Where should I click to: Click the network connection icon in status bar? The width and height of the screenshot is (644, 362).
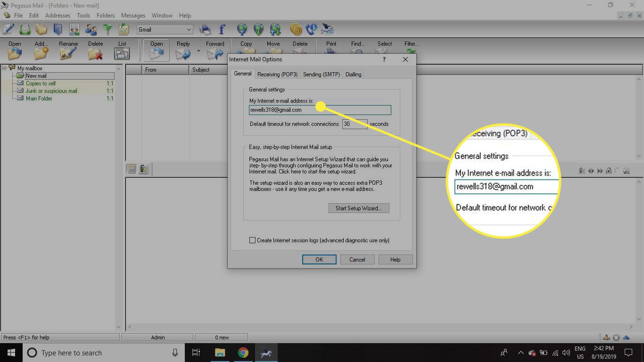(607, 337)
